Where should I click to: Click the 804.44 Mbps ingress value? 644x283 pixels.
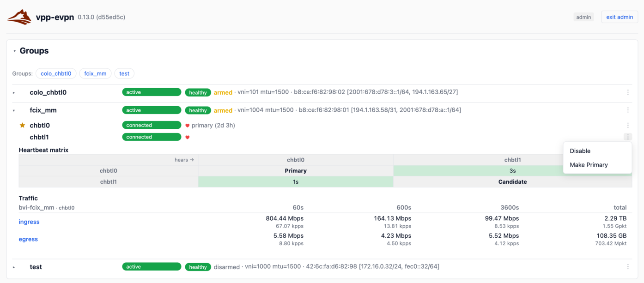click(x=285, y=218)
